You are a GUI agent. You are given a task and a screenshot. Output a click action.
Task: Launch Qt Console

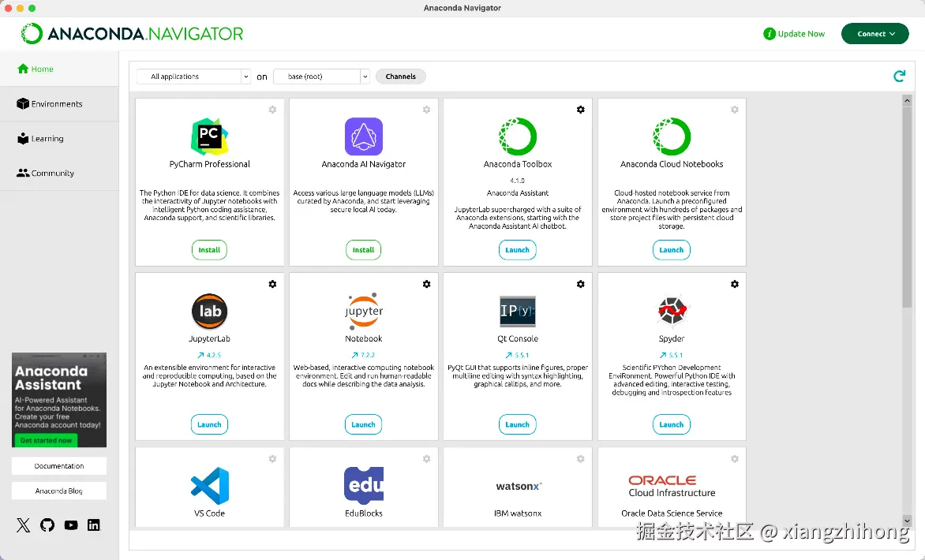click(518, 424)
